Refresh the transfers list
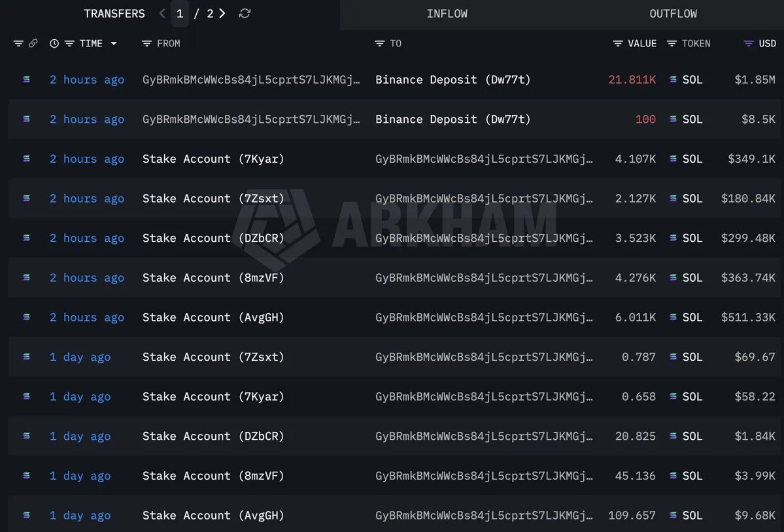This screenshot has width=784, height=532. pos(245,14)
